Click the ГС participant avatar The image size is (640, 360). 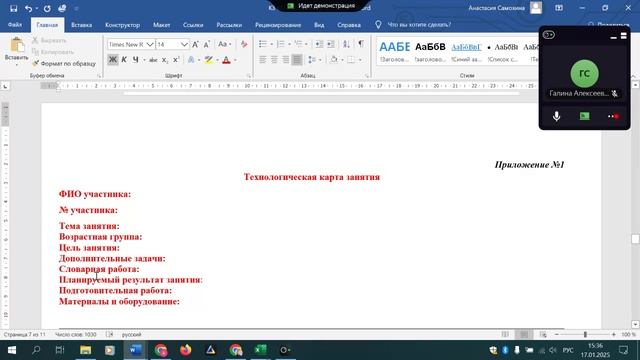tap(584, 73)
